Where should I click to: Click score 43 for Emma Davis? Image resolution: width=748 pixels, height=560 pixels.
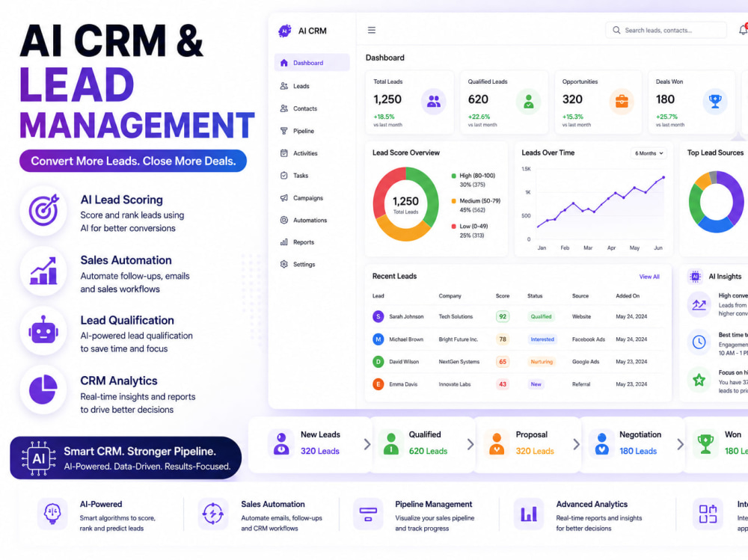(x=503, y=384)
